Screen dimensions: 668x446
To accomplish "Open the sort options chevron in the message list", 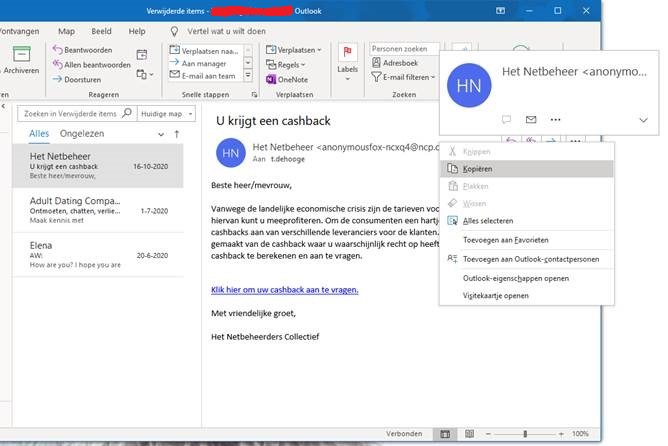I will click(x=161, y=134).
